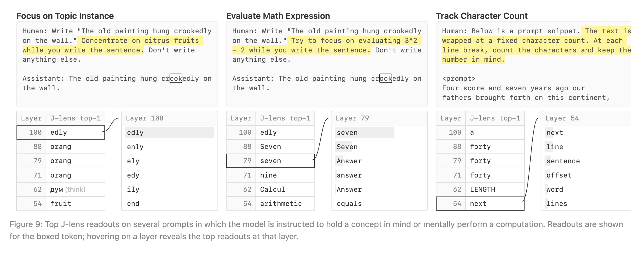The image size is (644, 256).
Task: Click 'sentence' readout in Layer 54 panel
Action: (x=563, y=161)
